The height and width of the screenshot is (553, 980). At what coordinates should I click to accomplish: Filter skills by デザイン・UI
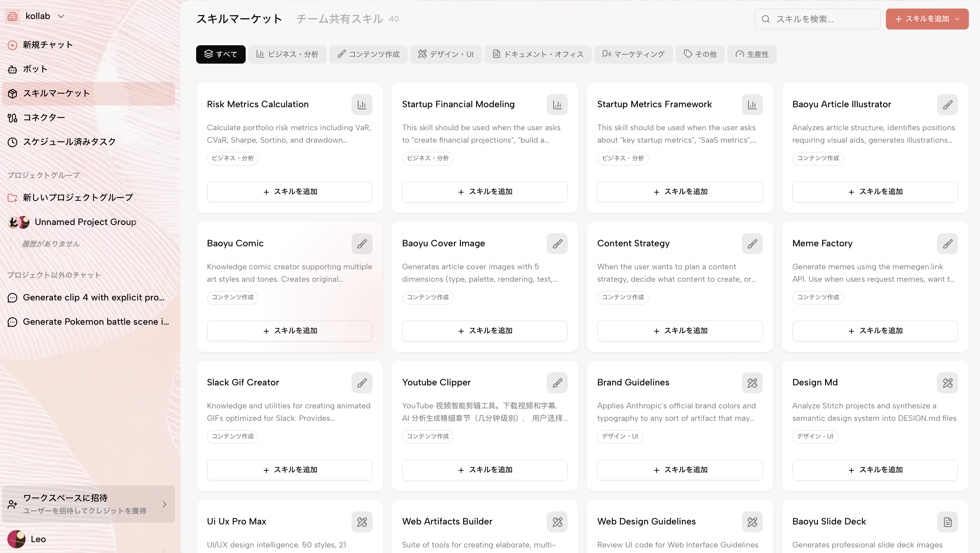coord(446,54)
